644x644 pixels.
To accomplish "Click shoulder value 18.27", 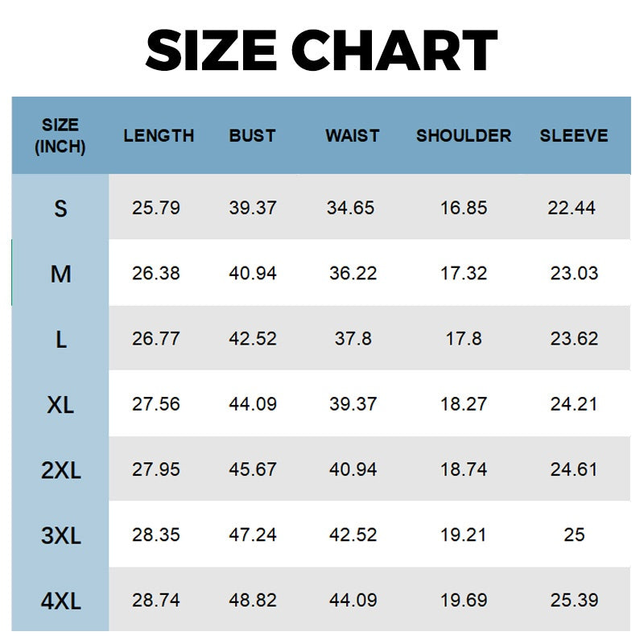I will (x=464, y=404).
